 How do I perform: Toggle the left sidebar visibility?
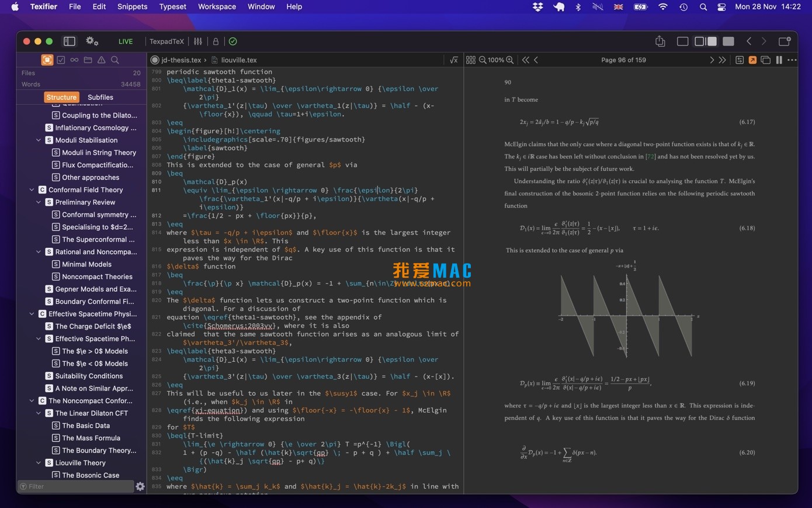point(69,41)
